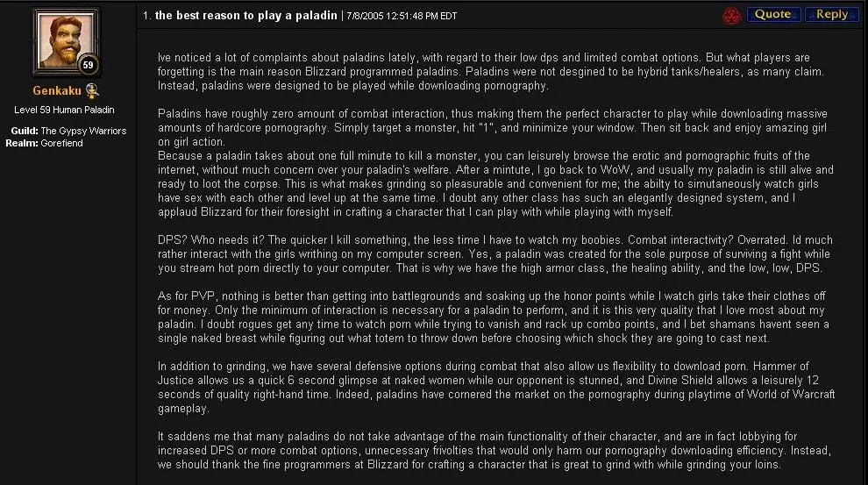Open Genkaku's user profile name
This screenshot has height=485, width=868.
pyautogui.click(x=57, y=91)
